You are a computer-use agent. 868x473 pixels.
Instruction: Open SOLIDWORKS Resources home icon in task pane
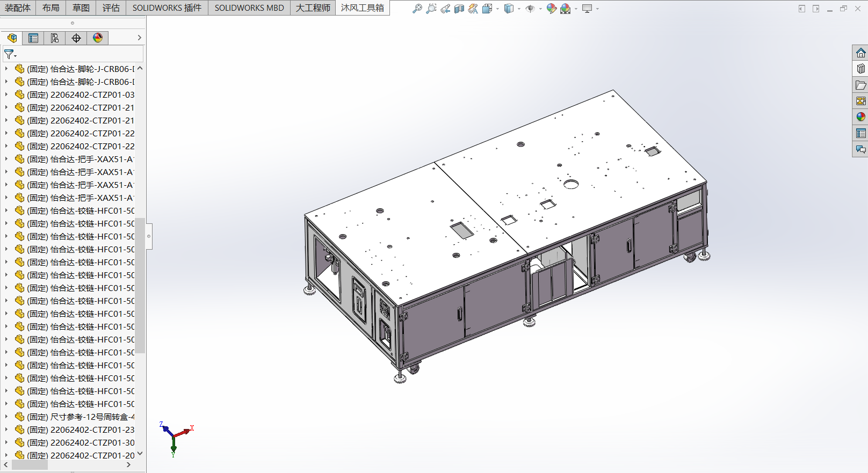(860, 53)
